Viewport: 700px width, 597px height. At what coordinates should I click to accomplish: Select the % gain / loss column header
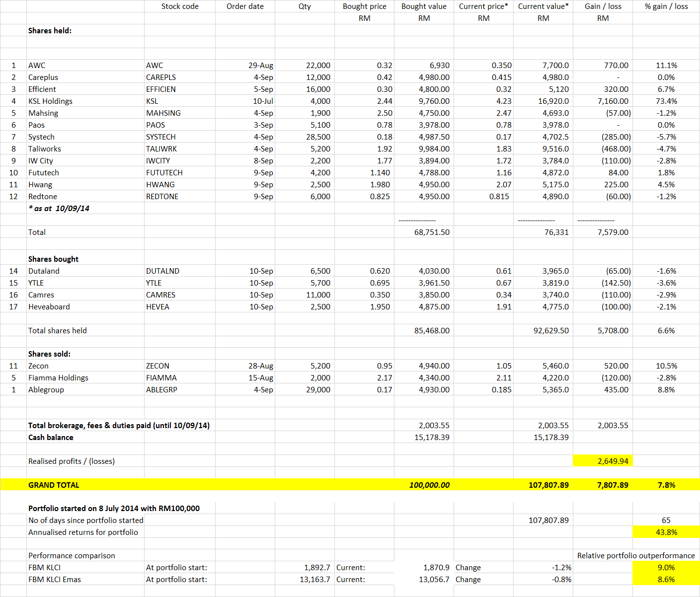click(666, 6)
